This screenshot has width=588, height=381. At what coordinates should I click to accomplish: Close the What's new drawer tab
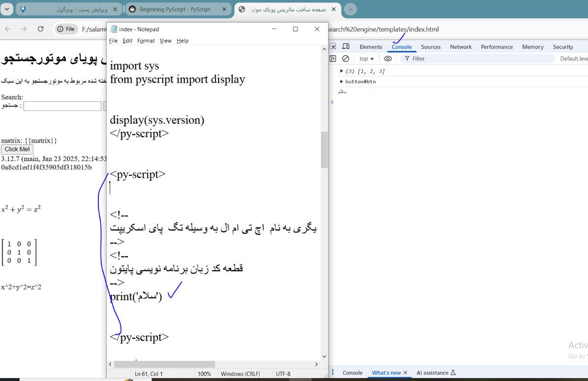click(405, 373)
